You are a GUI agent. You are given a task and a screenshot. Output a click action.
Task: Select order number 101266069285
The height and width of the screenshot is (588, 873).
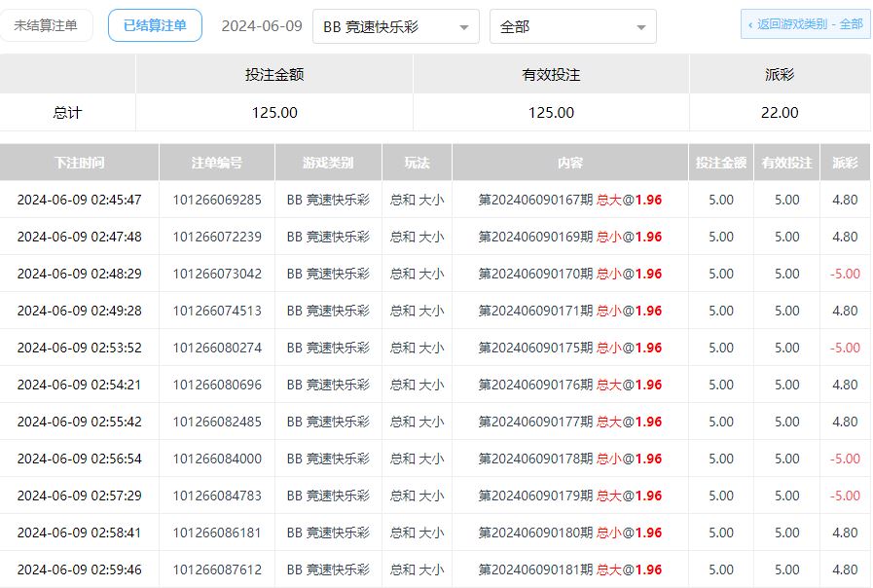[x=217, y=200]
